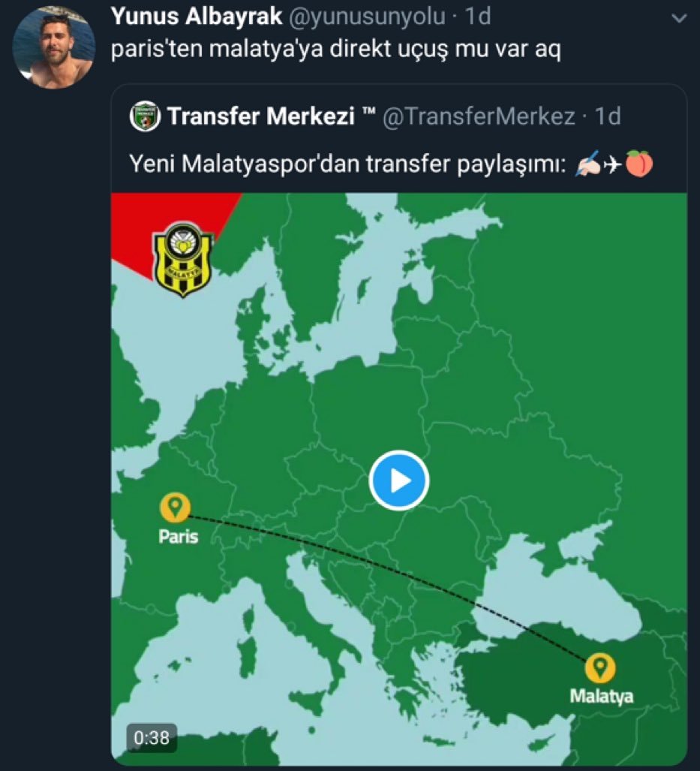700x771 pixels.
Task: Click the airplane emoji in quoted tweet
Action: click(x=614, y=164)
